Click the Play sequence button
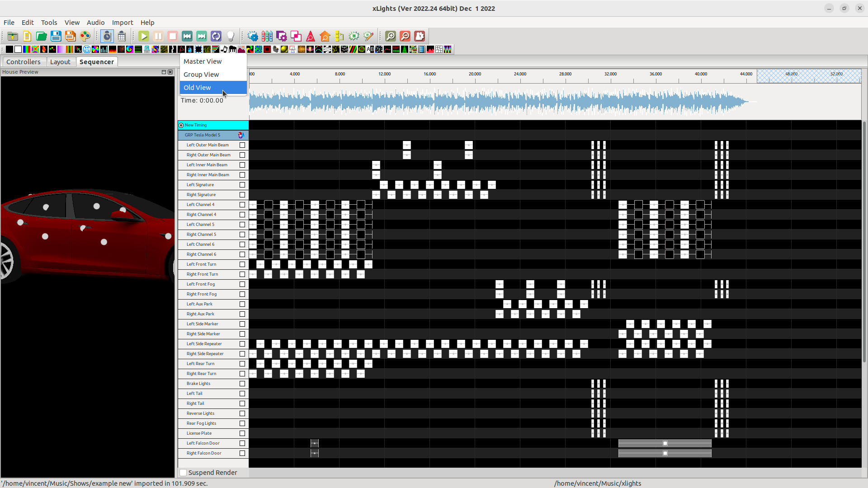868x488 pixels. [x=144, y=36]
